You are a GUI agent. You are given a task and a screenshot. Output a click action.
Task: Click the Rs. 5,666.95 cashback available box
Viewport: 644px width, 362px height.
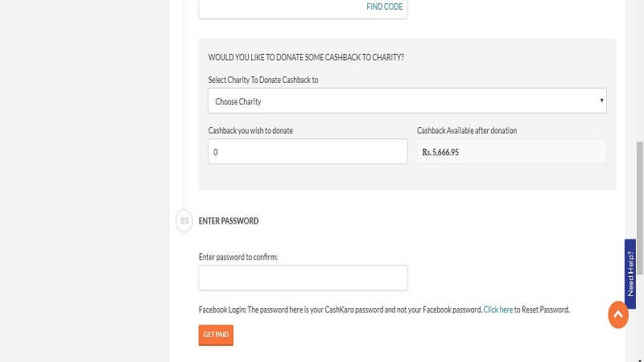(x=511, y=151)
